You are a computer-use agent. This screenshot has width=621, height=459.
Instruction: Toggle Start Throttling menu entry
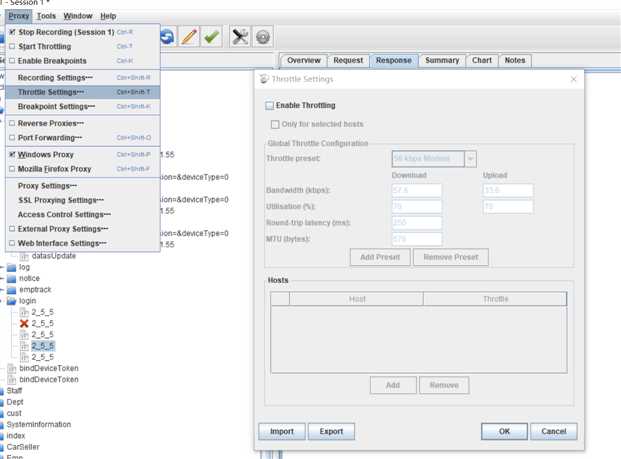coord(82,46)
